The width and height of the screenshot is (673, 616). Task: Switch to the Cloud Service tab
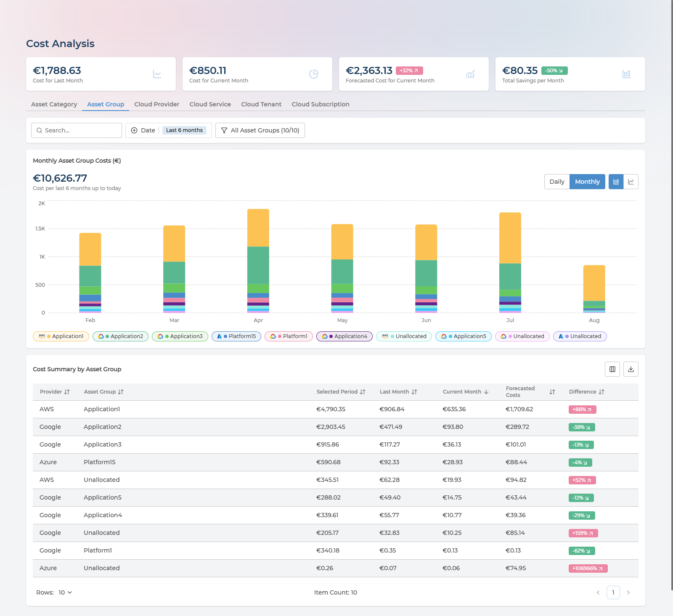[210, 104]
